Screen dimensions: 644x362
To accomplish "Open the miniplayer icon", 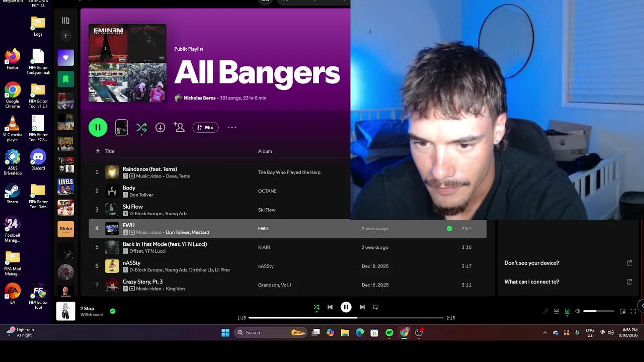I will [622, 311].
